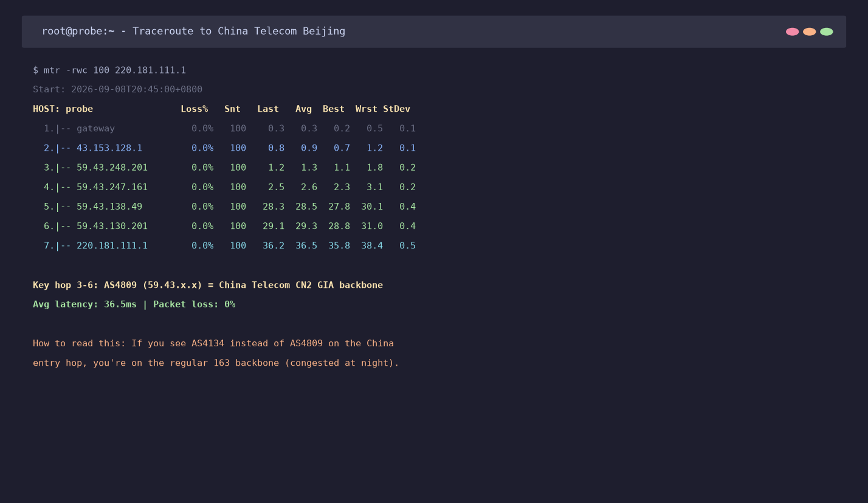Select the command line 'mtr -rwc 100 220.181.111.1'
The height and width of the screenshot is (503, 868).
(115, 70)
